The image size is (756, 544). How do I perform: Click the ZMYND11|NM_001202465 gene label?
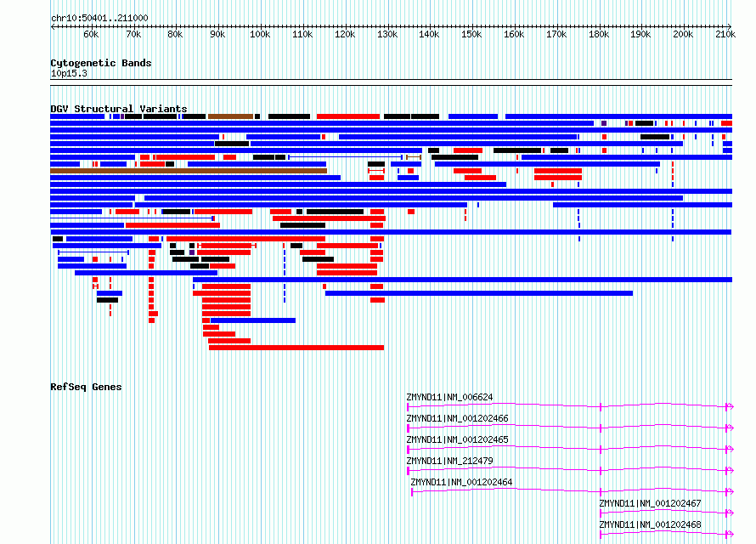coord(457,439)
